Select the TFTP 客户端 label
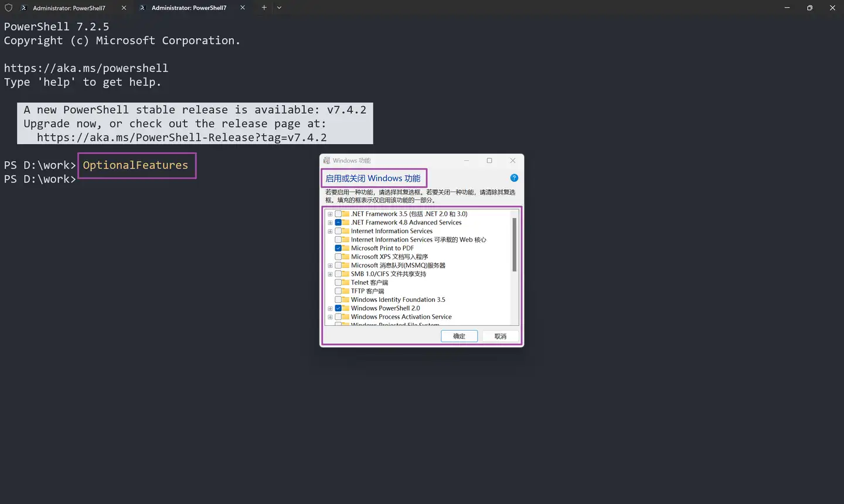 pos(367,291)
